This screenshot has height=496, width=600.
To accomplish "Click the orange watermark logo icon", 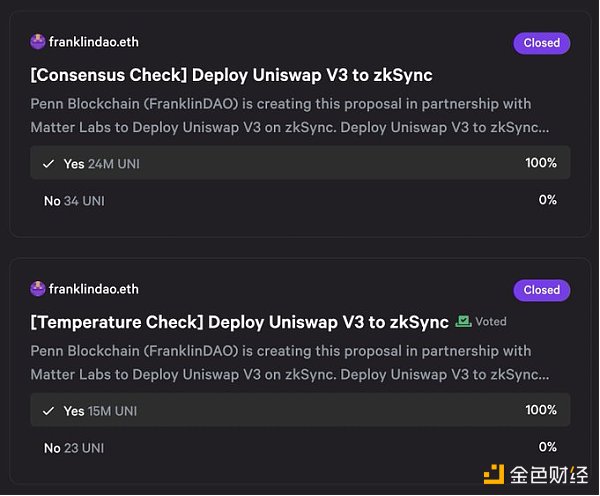I will coord(494,472).
